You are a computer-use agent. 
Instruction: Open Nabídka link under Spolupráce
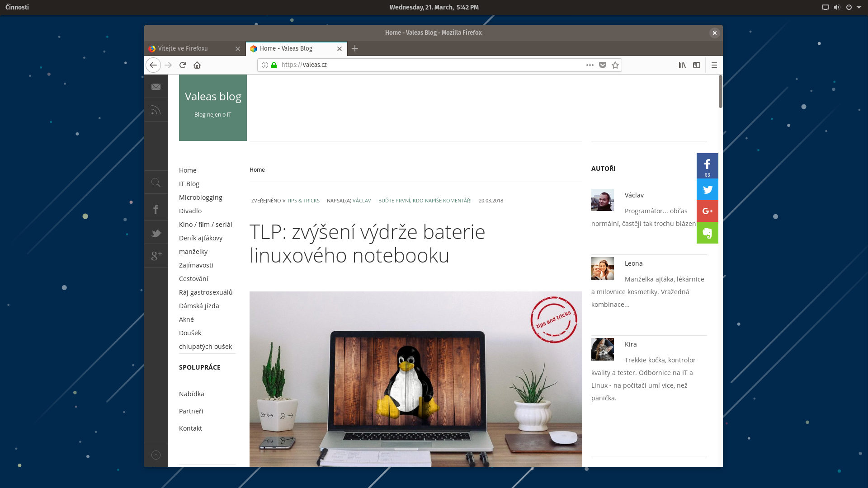pos(192,394)
